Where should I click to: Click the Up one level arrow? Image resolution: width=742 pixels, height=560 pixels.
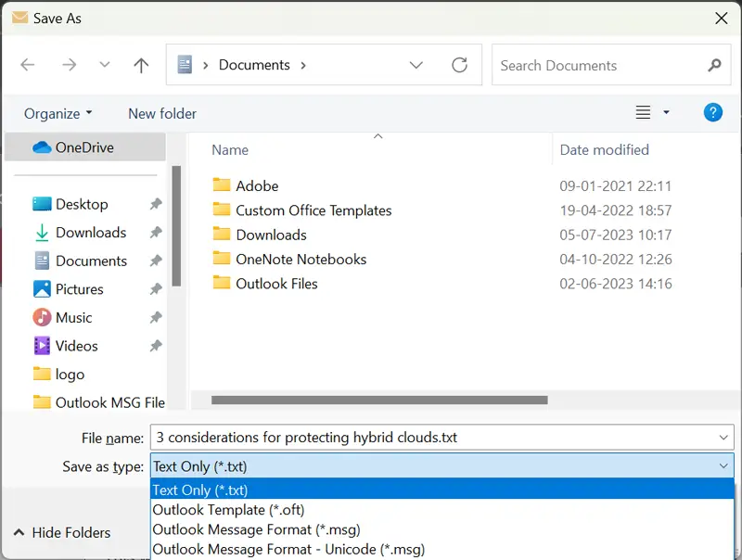coord(141,65)
